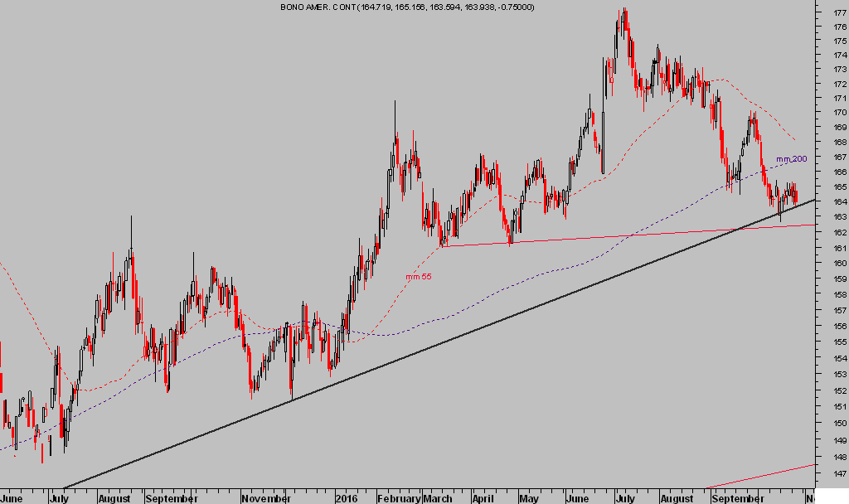Select the mm 55 moving average label
The image size is (849, 504).
[x=418, y=276]
